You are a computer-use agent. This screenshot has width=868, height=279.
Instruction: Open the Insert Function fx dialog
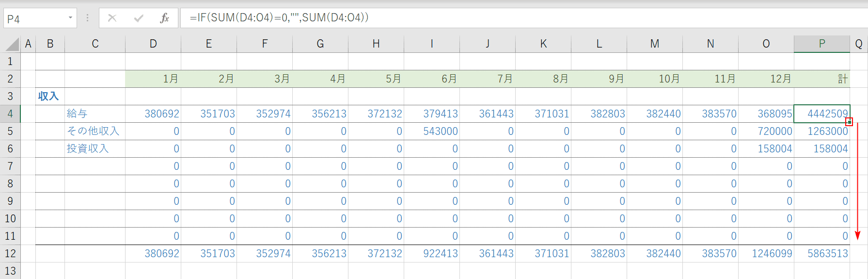tap(165, 18)
